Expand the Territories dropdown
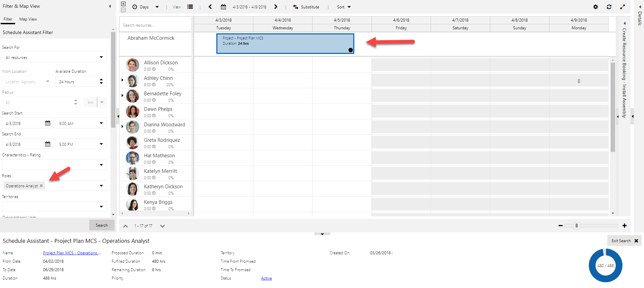 tap(101, 206)
